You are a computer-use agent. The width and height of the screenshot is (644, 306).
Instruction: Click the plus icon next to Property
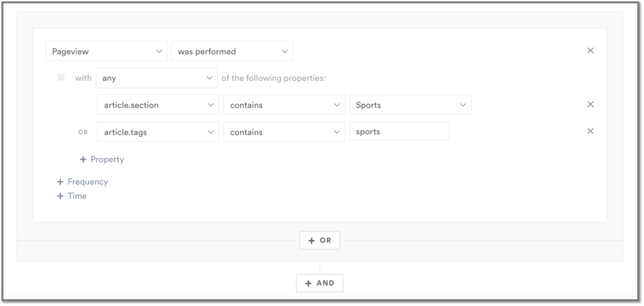tap(83, 159)
